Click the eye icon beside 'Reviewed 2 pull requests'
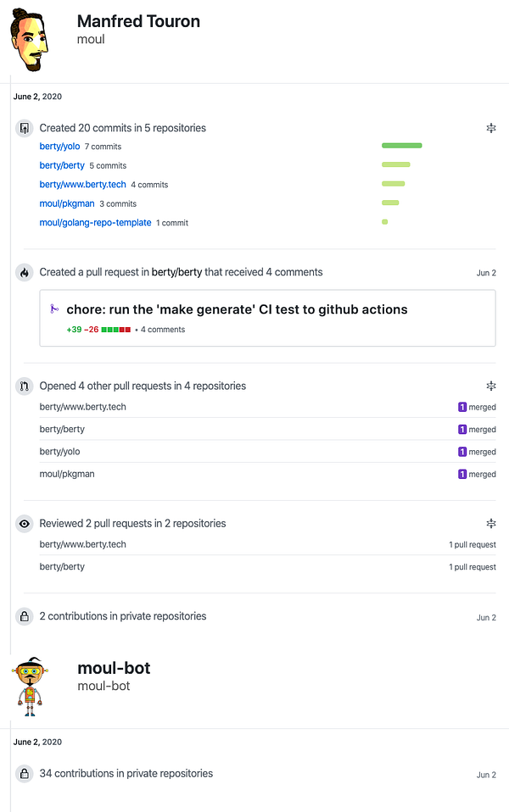 click(24, 524)
